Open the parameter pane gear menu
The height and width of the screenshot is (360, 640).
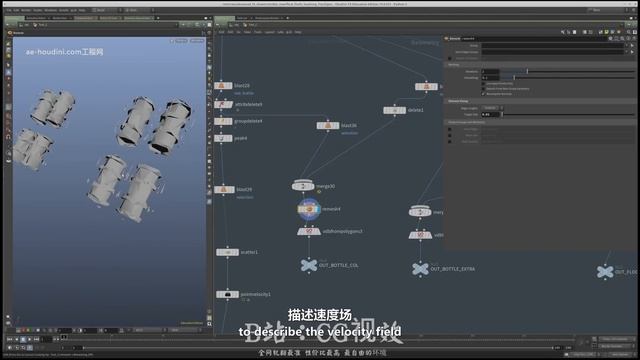pos(611,38)
